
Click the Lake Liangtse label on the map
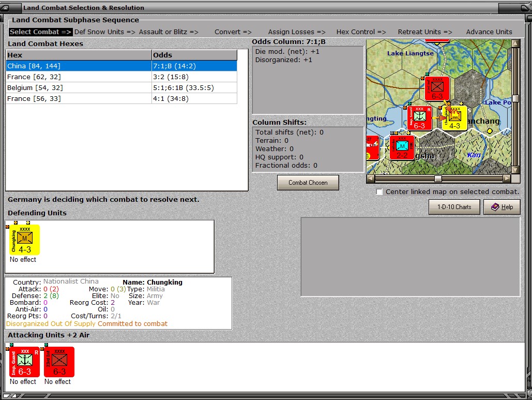pyautogui.click(x=410, y=53)
